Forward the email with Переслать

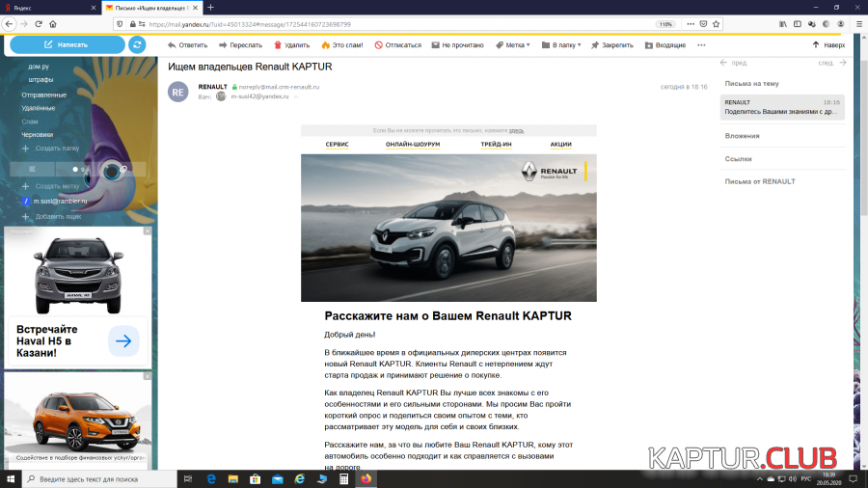coord(240,44)
